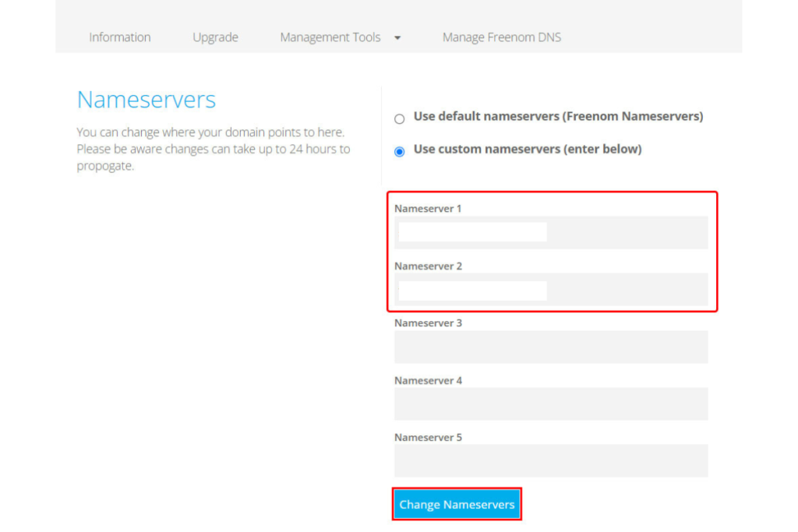798x532 pixels.
Task: Click inside the Nameserver 4 field
Action: [x=550, y=403]
